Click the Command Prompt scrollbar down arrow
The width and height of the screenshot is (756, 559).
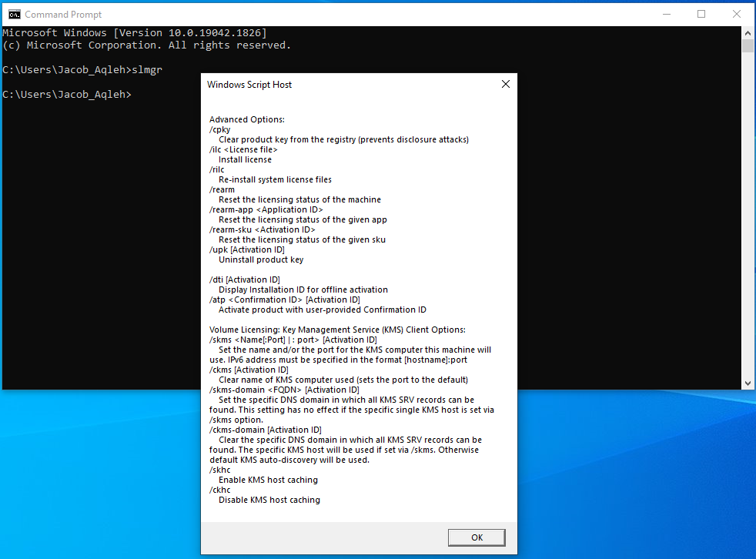click(x=748, y=383)
